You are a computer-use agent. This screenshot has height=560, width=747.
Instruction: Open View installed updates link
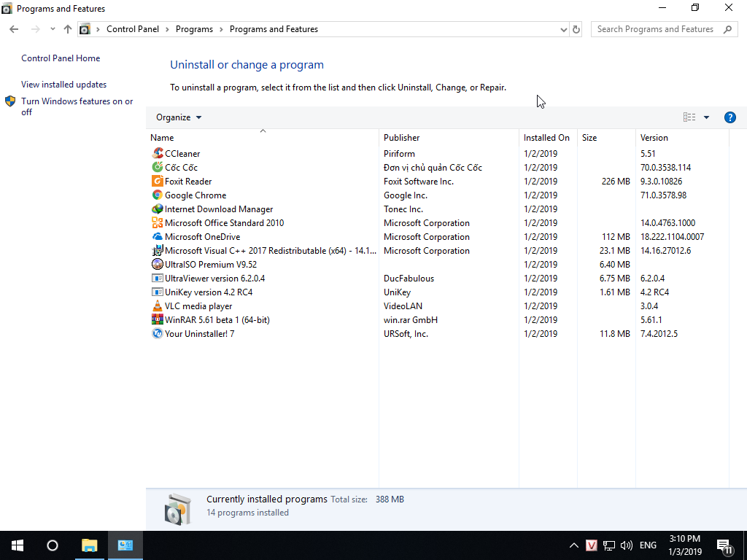click(63, 85)
